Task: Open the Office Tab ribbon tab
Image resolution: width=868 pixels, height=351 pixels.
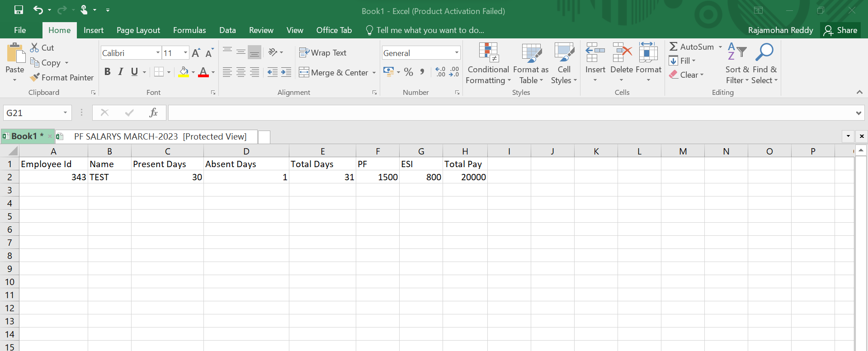Action: coord(334,30)
